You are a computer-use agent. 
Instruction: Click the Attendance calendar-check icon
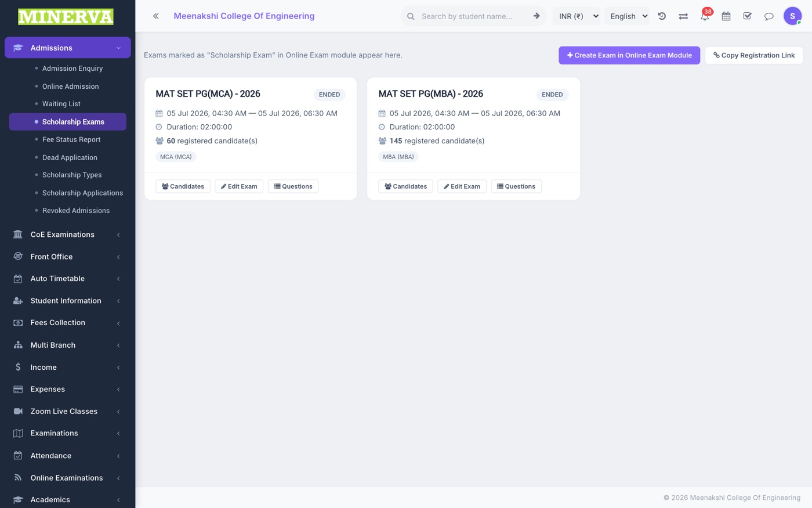click(18, 456)
